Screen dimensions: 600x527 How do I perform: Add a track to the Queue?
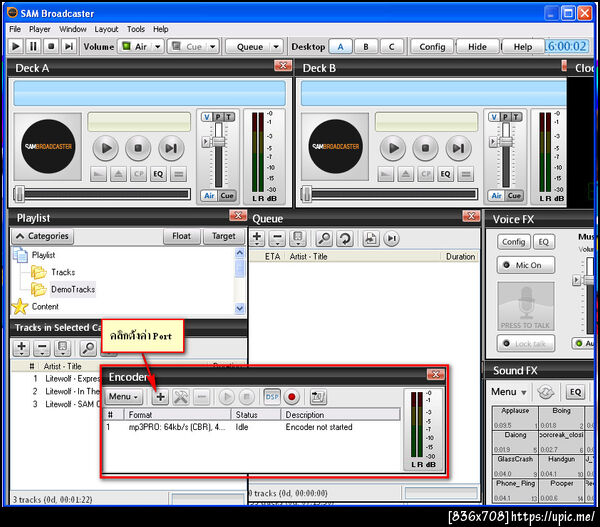pos(257,238)
